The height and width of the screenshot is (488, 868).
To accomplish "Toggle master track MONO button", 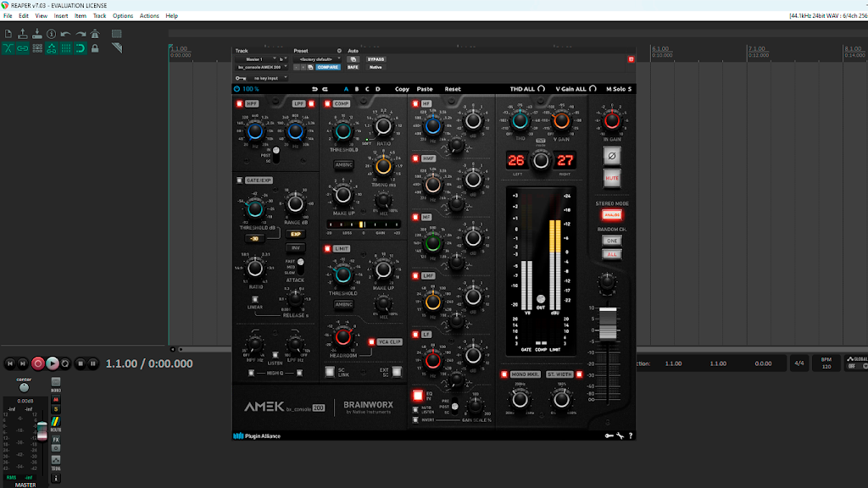I will click(55, 382).
